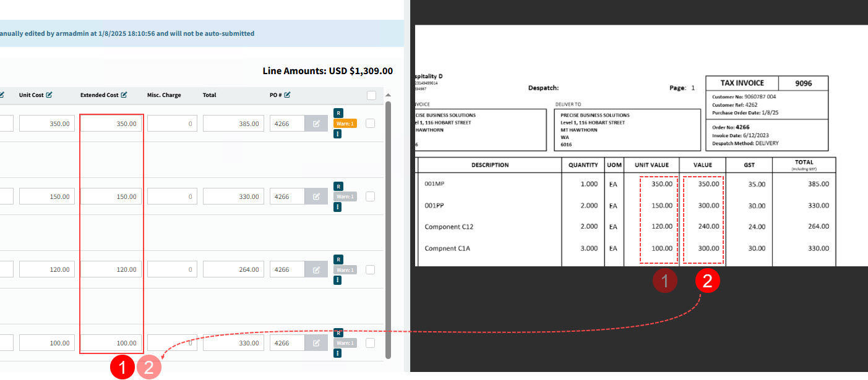Click the scroll-up arrow above the line items scrollbar
The image size is (868, 380).
click(x=389, y=96)
